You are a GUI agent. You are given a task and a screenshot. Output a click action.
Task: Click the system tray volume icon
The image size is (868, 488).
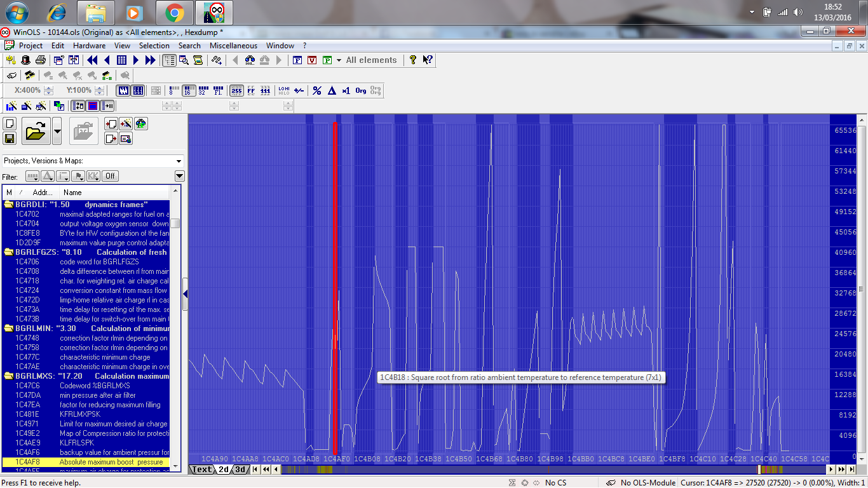pyautogui.click(x=798, y=12)
